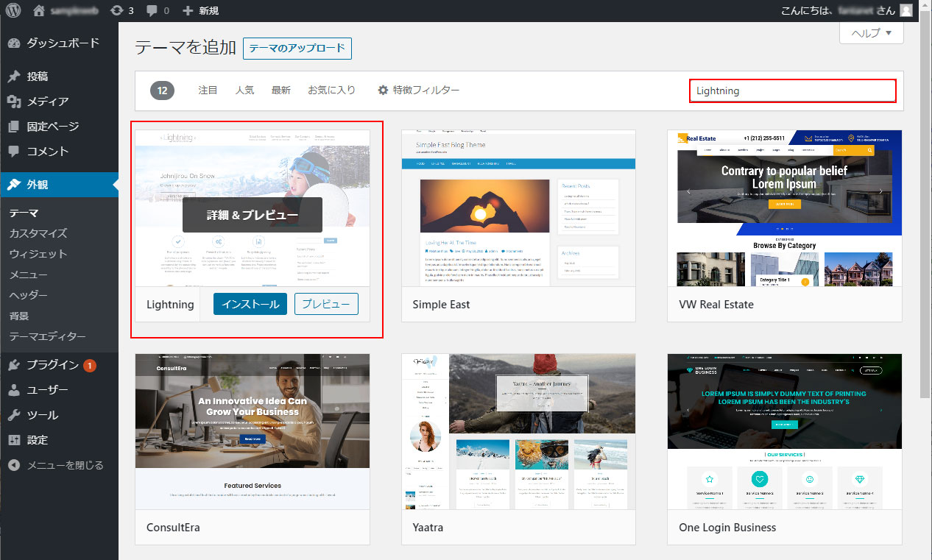Open the Simple East theme thumbnail
The image size is (932, 560).
pos(518,208)
